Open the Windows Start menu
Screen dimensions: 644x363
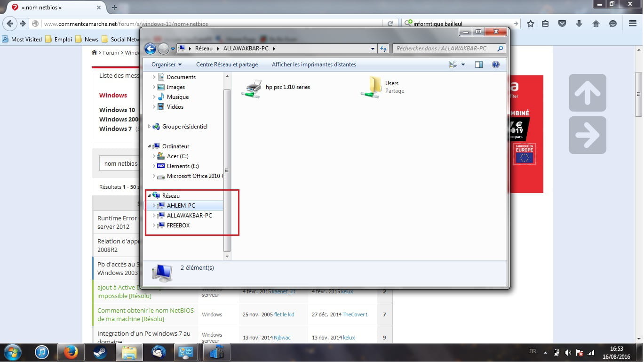click(x=12, y=352)
